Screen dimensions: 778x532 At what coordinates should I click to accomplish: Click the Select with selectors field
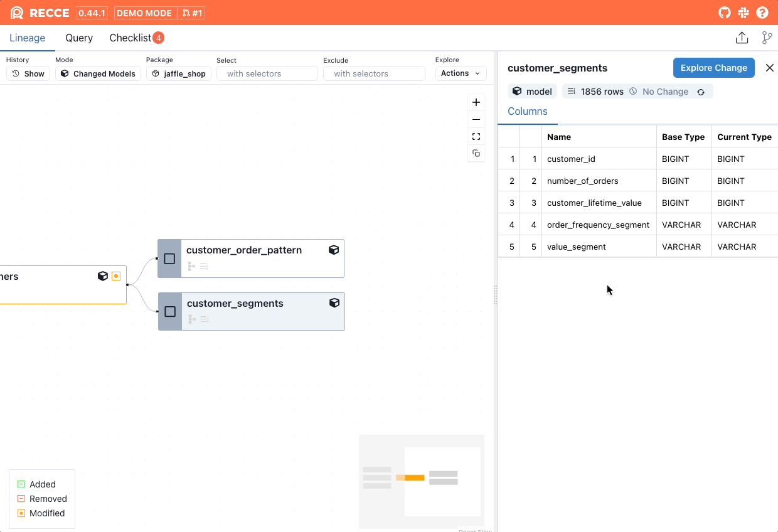click(x=267, y=73)
